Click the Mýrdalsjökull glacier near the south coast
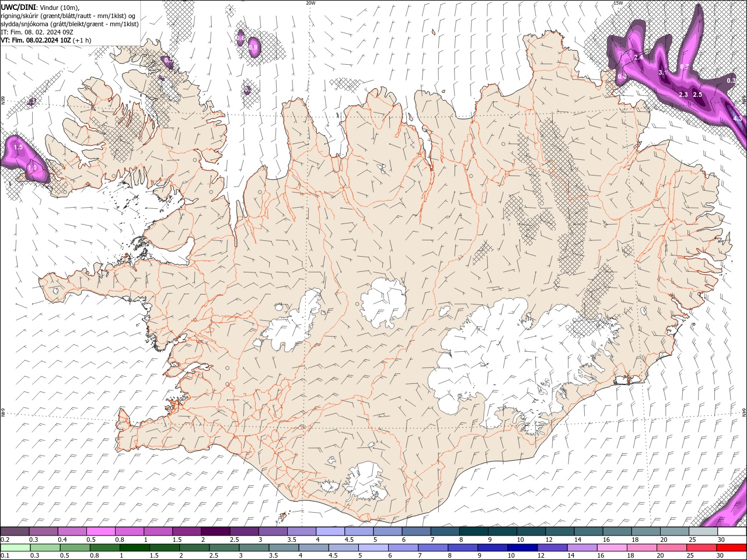 click(366, 481)
